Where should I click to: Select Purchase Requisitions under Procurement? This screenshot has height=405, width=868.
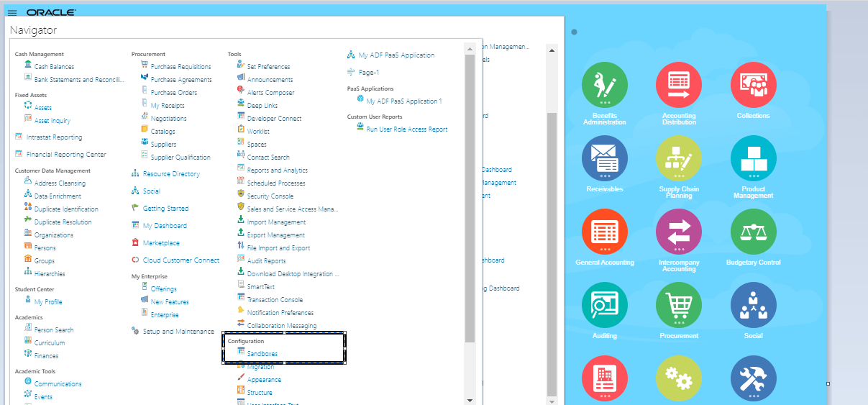click(x=181, y=67)
